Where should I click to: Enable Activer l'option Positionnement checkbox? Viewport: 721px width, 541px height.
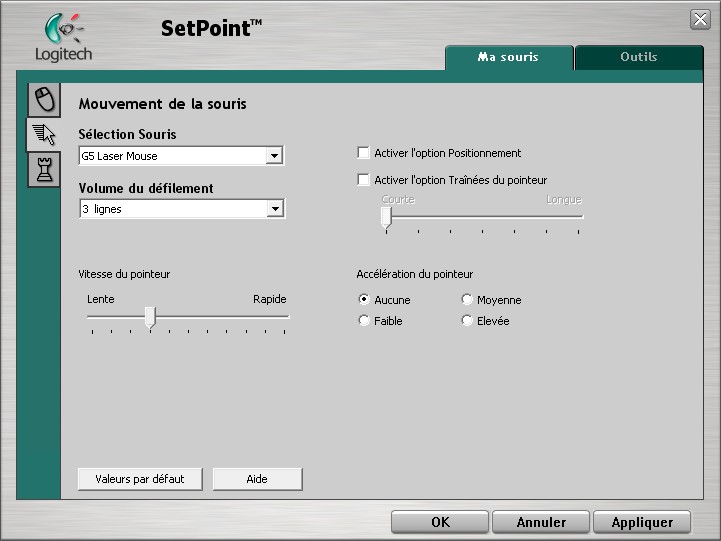coord(363,153)
